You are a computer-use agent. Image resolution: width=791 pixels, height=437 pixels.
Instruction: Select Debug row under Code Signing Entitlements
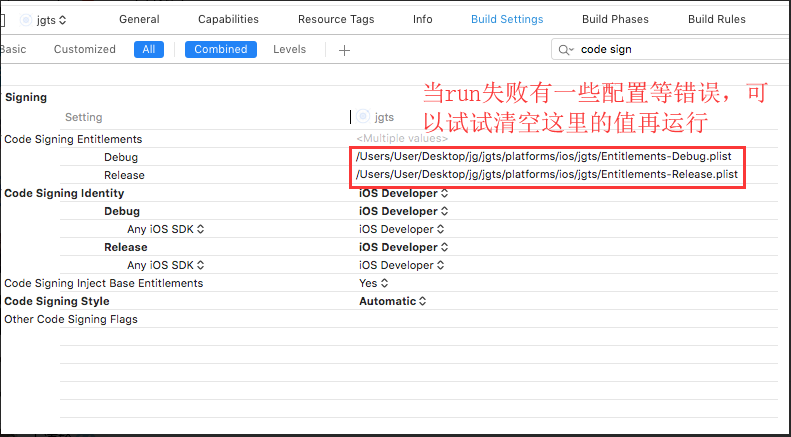[121, 157]
